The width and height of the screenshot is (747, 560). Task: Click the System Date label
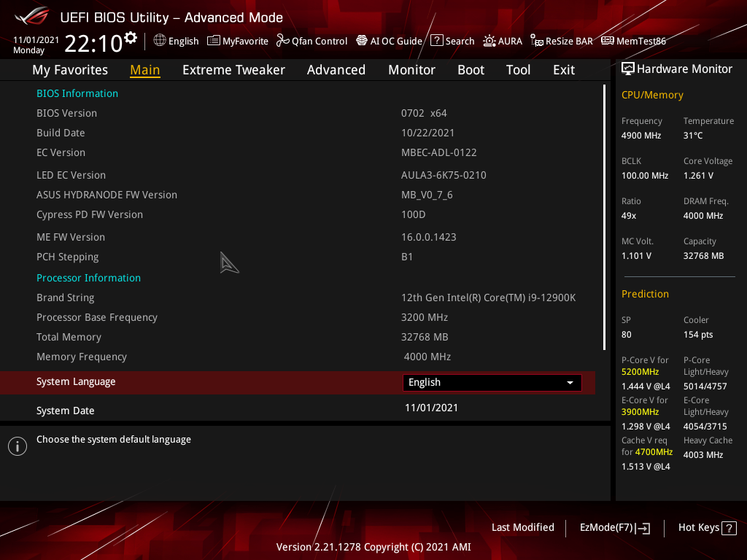pyautogui.click(x=65, y=411)
